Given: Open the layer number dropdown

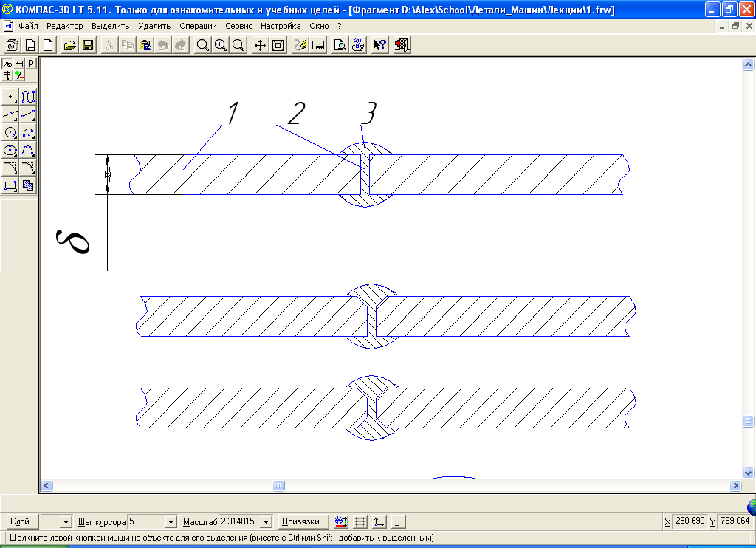Looking at the screenshot, I should [66, 522].
